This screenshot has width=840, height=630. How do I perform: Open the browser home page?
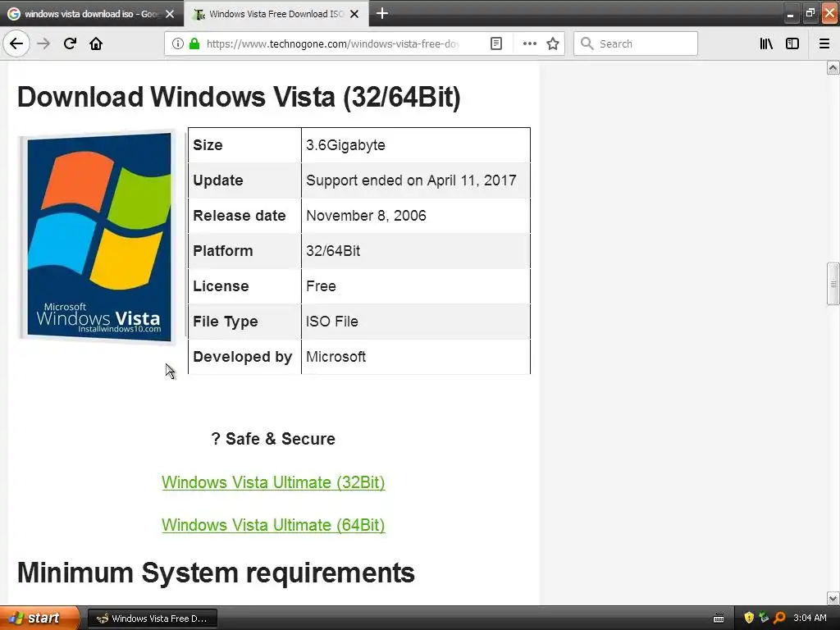click(96, 43)
